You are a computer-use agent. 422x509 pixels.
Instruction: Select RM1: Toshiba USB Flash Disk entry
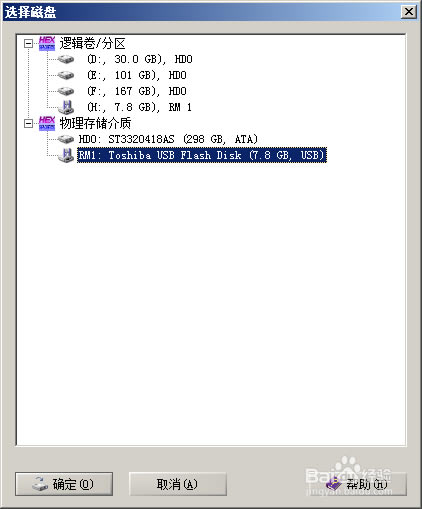coord(202,155)
